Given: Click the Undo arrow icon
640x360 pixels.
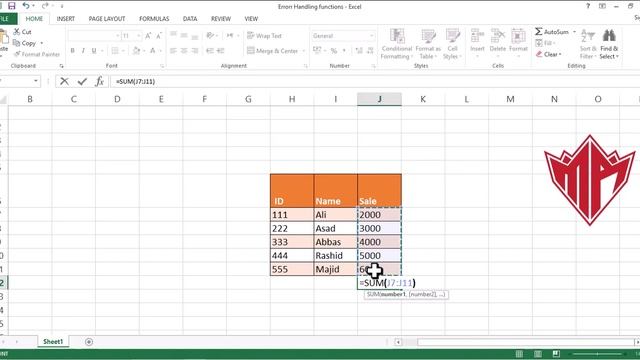Looking at the screenshot, I should (x=26, y=6).
